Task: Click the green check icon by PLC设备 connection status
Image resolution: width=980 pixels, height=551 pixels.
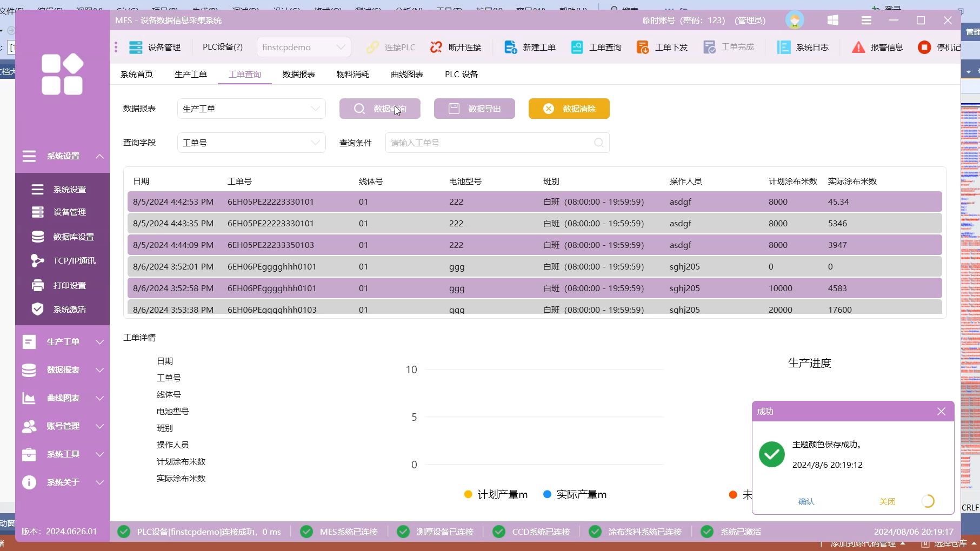Action: (x=124, y=532)
